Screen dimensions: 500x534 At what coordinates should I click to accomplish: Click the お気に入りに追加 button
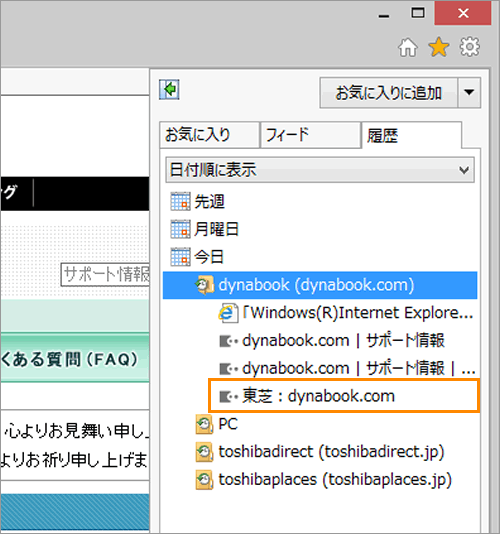point(388,93)
